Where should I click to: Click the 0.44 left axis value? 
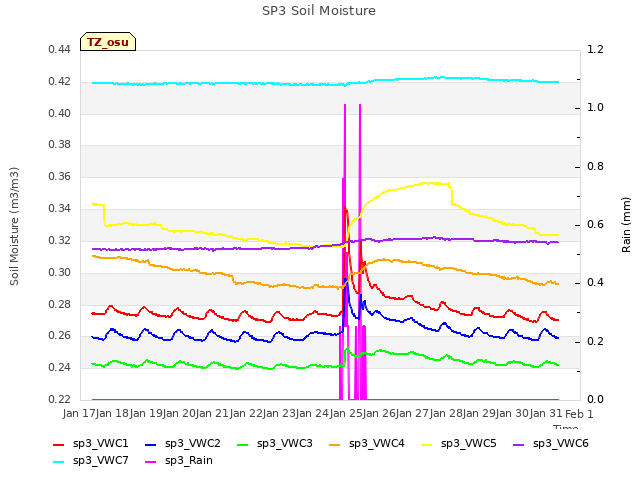pos(60,50)
